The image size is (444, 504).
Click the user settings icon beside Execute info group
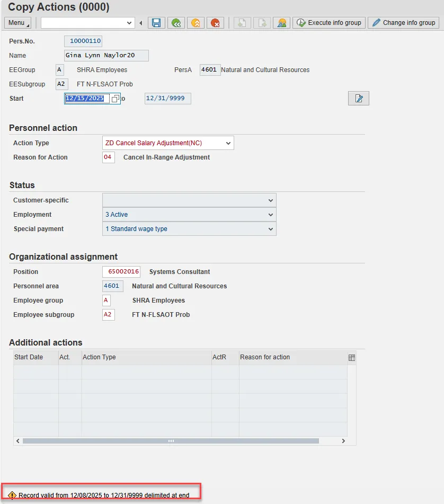[x=281, y=23]
